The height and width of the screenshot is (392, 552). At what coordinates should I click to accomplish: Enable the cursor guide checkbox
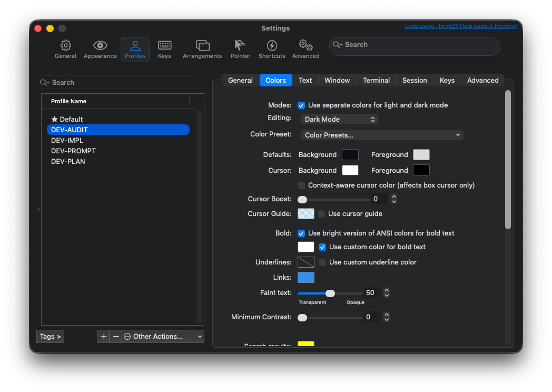click(x=321, y=213)
